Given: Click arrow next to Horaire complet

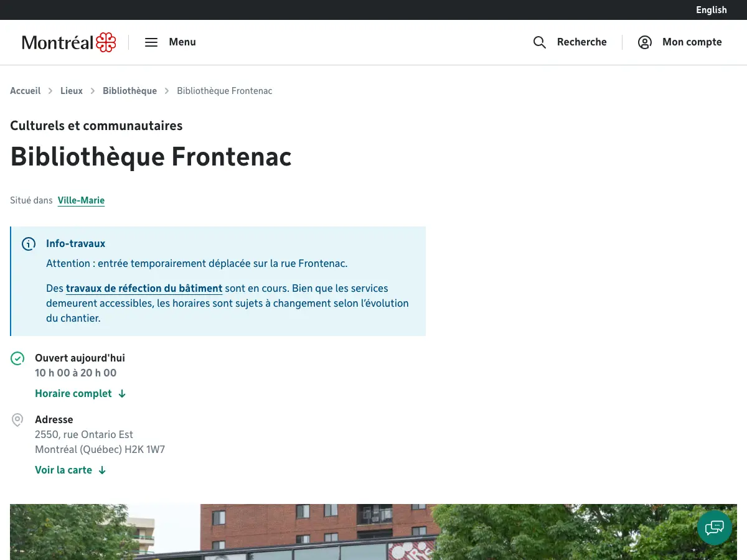Looking at the screenshot, I should pyautogui.click(x=122, y=394).
